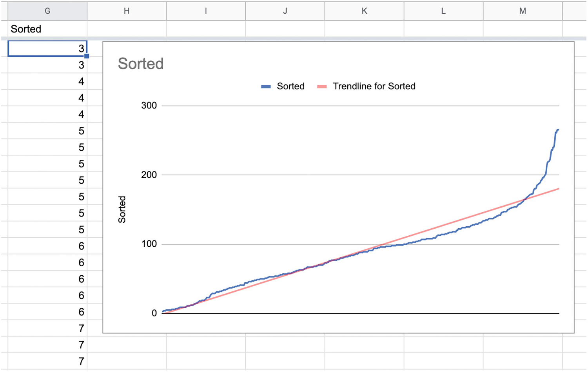
Task: Click the column I header
Action: 206,11
